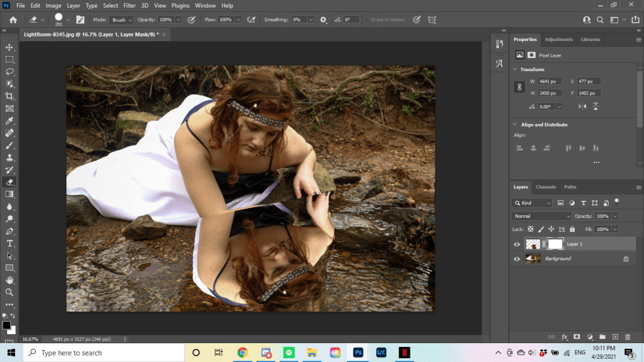This screenshot has height=362, width=644.
Task: Open the eraser Mode dropdown
Action: point(122,20)
